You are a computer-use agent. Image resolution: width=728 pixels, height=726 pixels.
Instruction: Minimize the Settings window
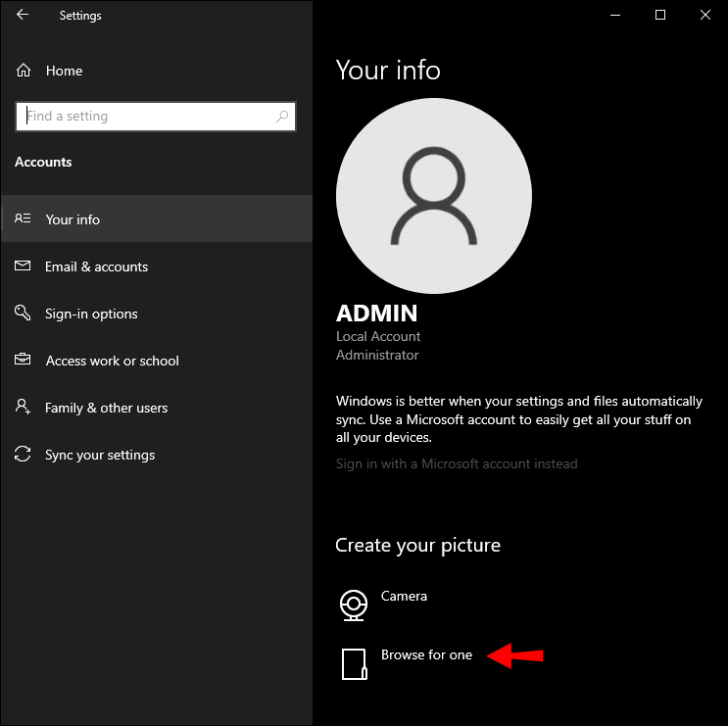[615, 15]
